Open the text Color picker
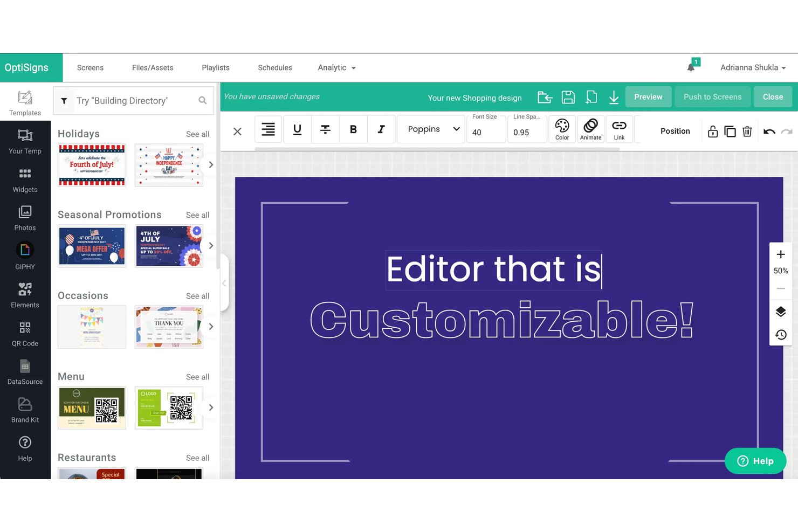 [562, 129]
